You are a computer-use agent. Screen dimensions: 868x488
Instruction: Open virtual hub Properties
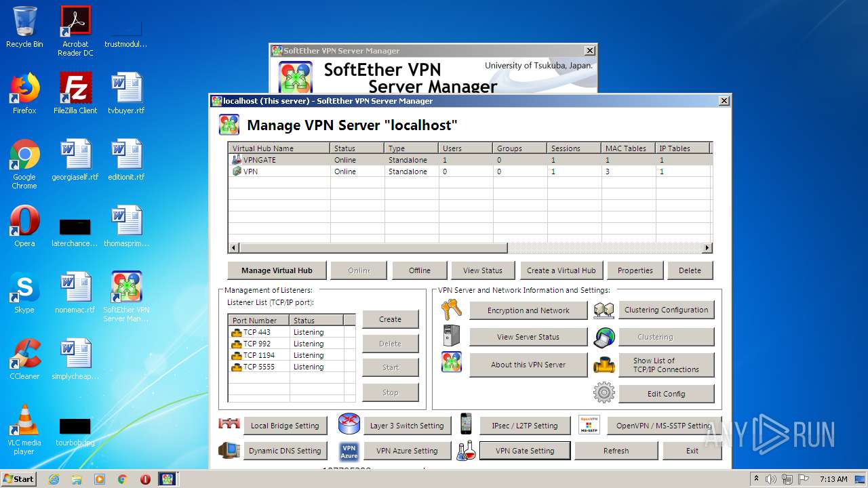point(635,270)
